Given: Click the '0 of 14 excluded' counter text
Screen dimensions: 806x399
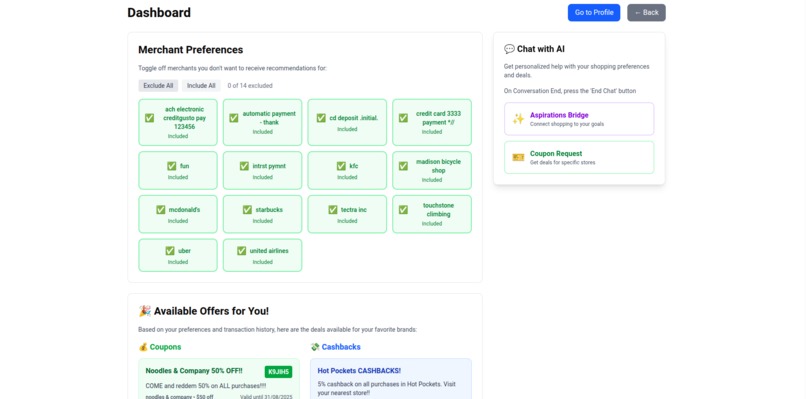Looking at the screenshot, I should [x=250, y=86].
